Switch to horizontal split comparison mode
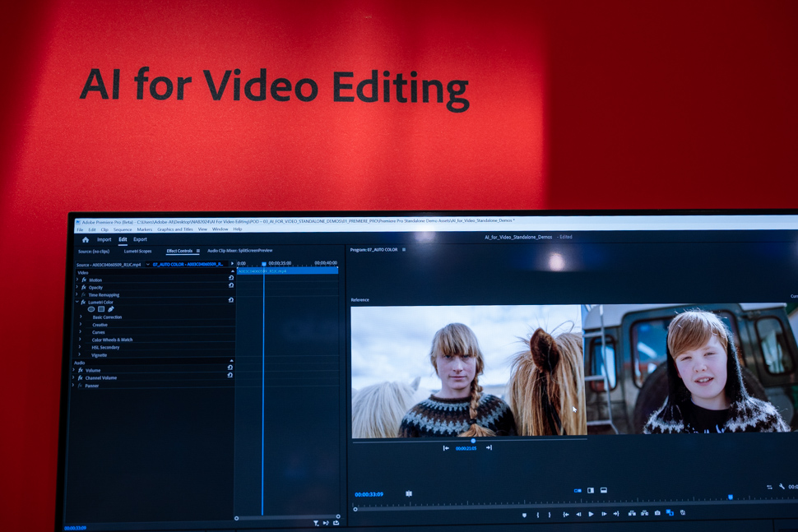The height and width of the screenshot is (532, 798). point(604,490)
